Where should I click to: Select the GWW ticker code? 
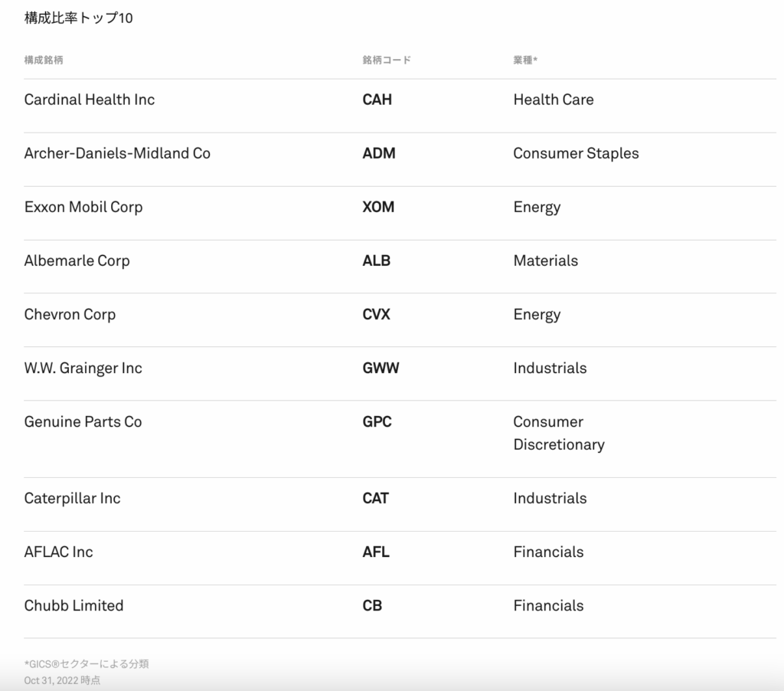click(x=381, y=368)
